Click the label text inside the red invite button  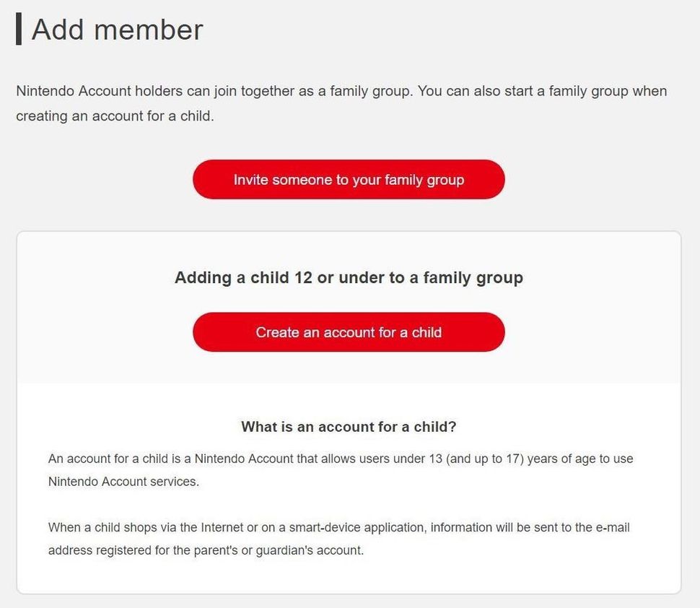[x=349, y=180]
